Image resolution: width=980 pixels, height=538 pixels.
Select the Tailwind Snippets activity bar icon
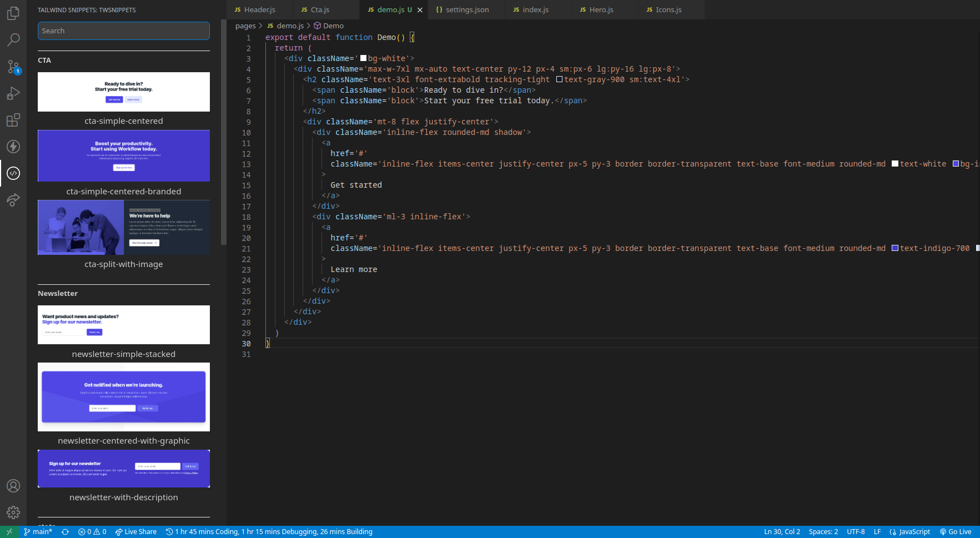pos(13,173)
